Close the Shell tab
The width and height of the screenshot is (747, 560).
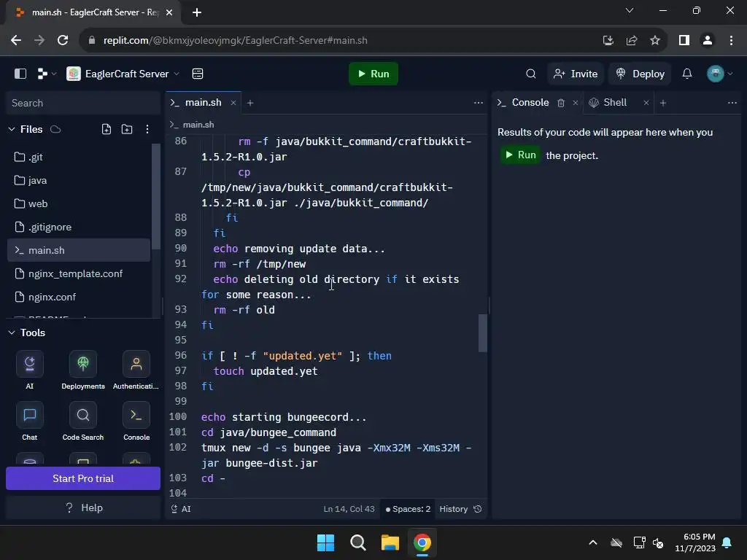point(646,103)
